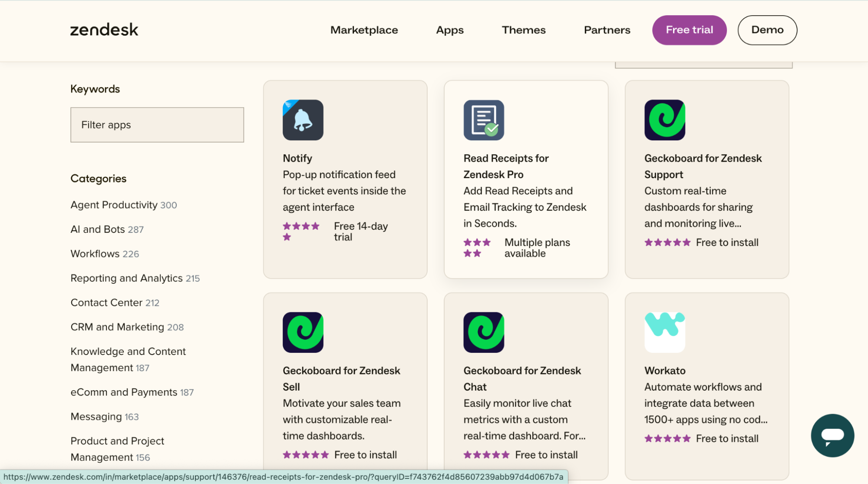Click 'Free to install' on Geckoboard Support
This screenshot has width=868, height=484.
[727, 242]
